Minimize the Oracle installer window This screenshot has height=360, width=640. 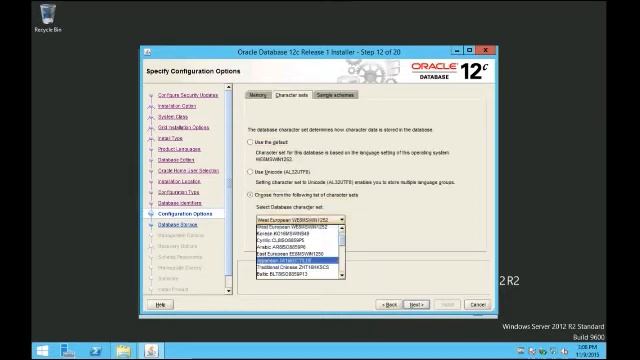coord(457,51)
